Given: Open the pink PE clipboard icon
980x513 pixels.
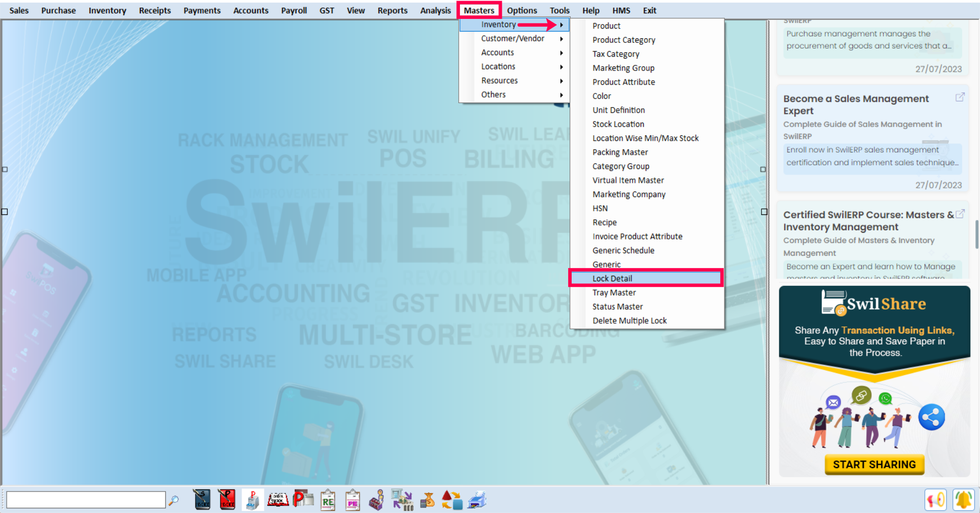Looking at the screenshot, I should (353, 500).
